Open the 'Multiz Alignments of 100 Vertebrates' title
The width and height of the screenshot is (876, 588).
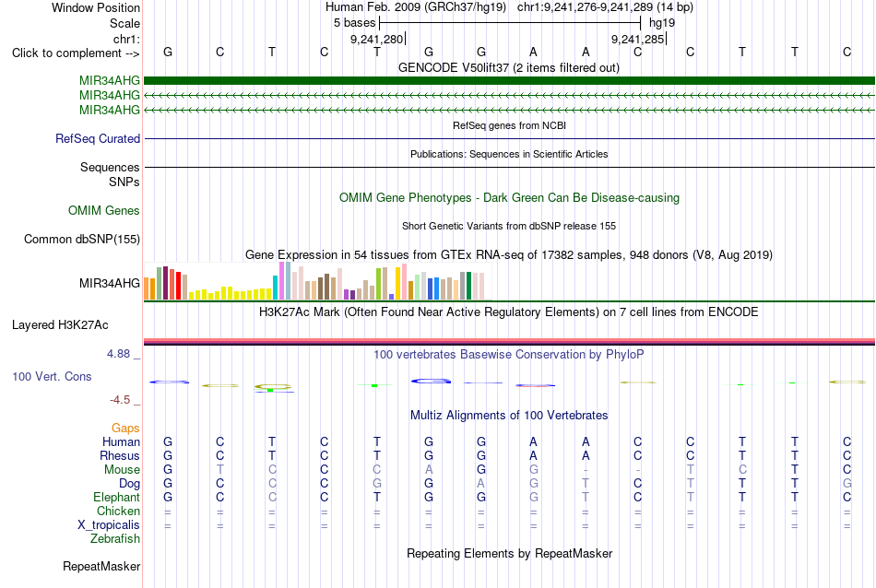click(x=509, y=415)
